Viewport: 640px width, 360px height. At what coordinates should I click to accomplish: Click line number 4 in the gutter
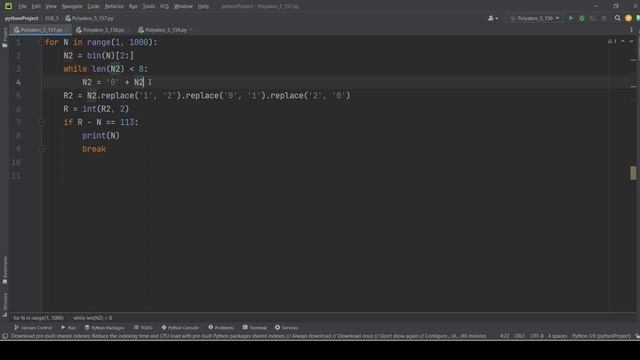tap(18, 82)
